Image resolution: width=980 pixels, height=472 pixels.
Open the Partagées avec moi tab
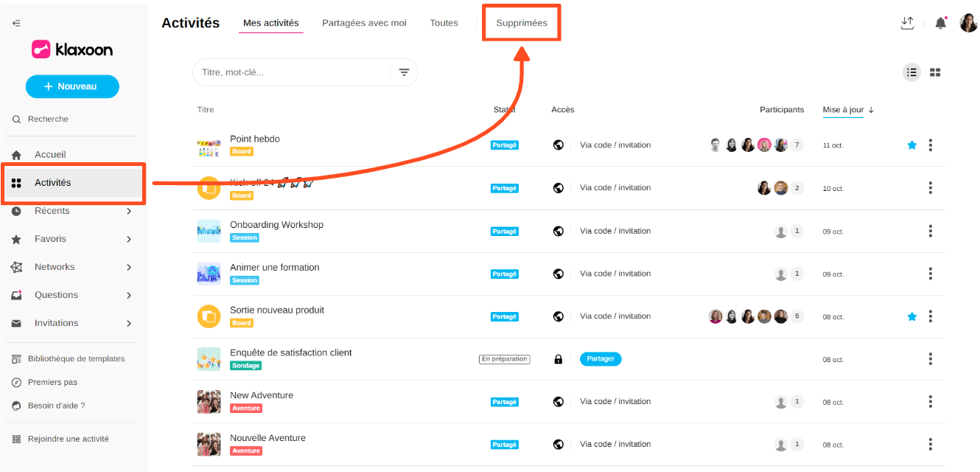[x=364, y=23]
